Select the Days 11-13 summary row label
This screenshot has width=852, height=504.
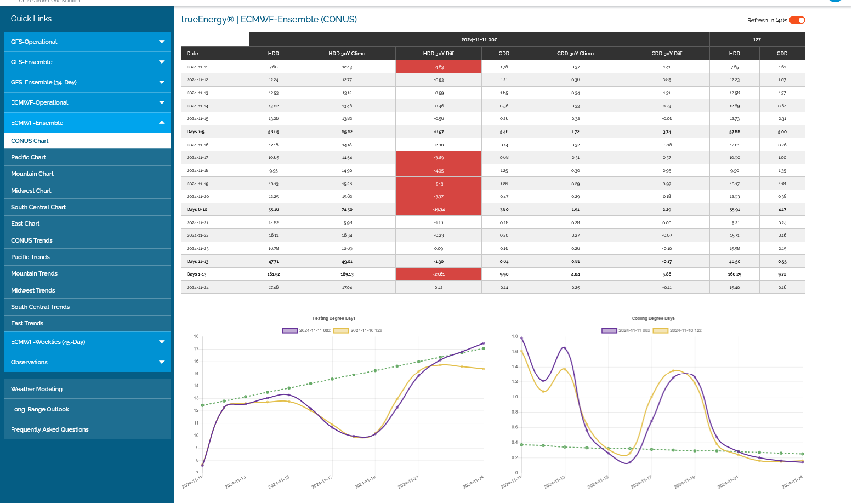click(x=215, y=261)
